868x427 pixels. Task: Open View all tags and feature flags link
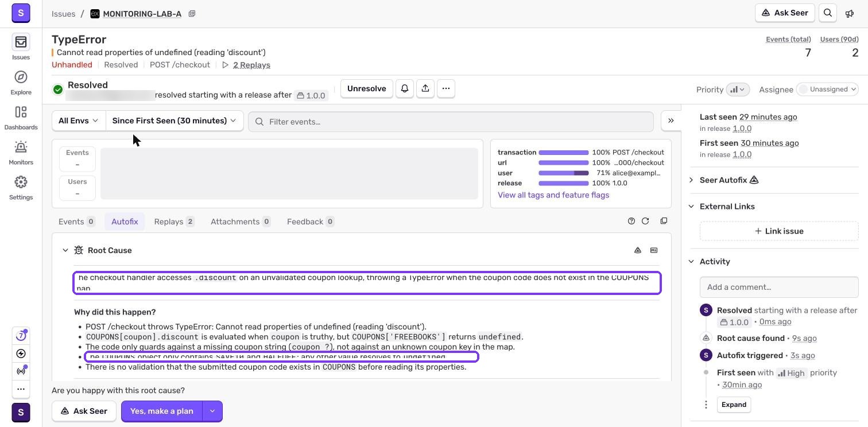click(553, 195)
